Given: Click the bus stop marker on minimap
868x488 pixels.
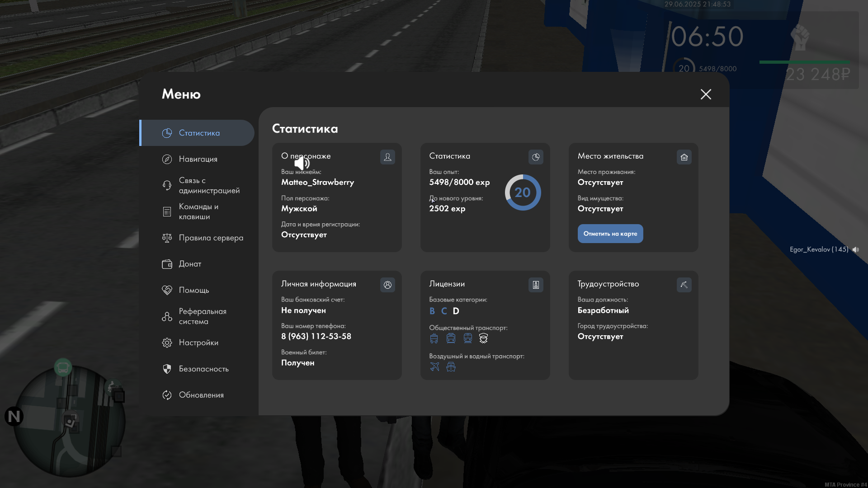Looking at the screenshot, I should tap(63, 368).
